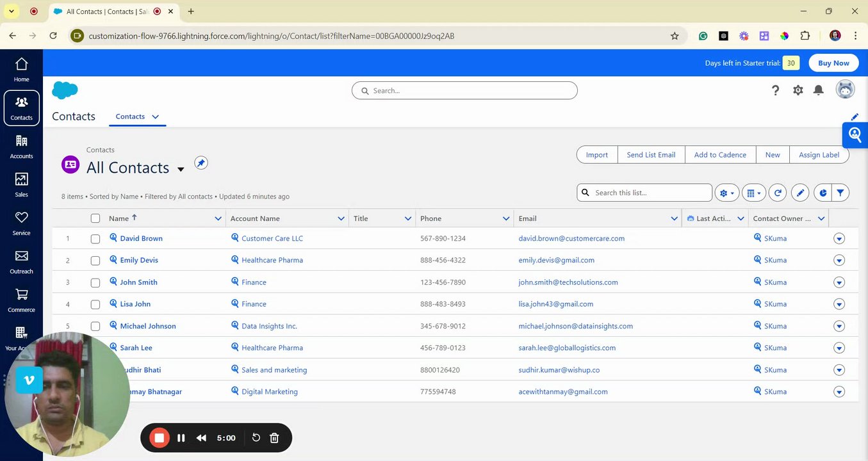Viewport: 868px width, 461px height.
Task: Open the browser Extensions puzzle icon
Action: click(x=805, y=36)
